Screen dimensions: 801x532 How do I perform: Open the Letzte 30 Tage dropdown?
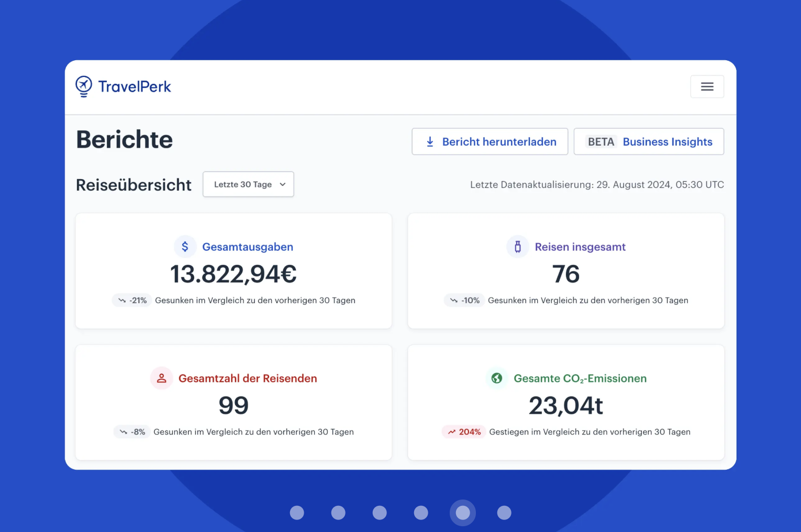(248, 184)
